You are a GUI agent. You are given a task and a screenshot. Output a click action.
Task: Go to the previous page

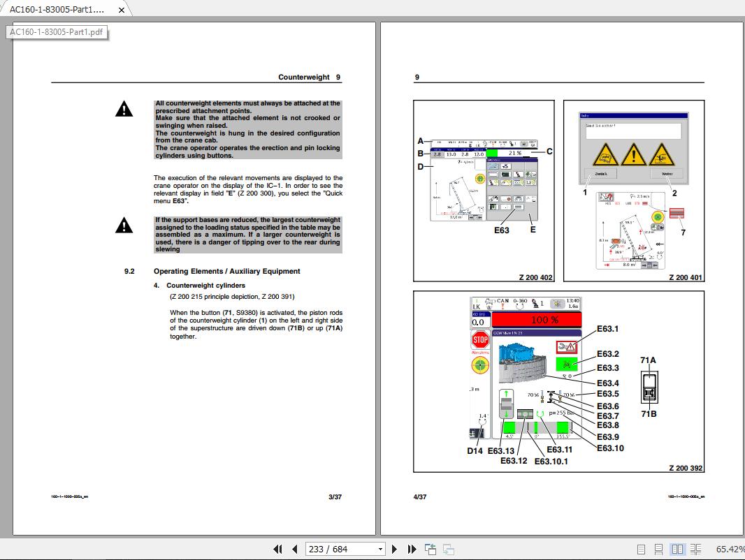[x=295, y=549]
